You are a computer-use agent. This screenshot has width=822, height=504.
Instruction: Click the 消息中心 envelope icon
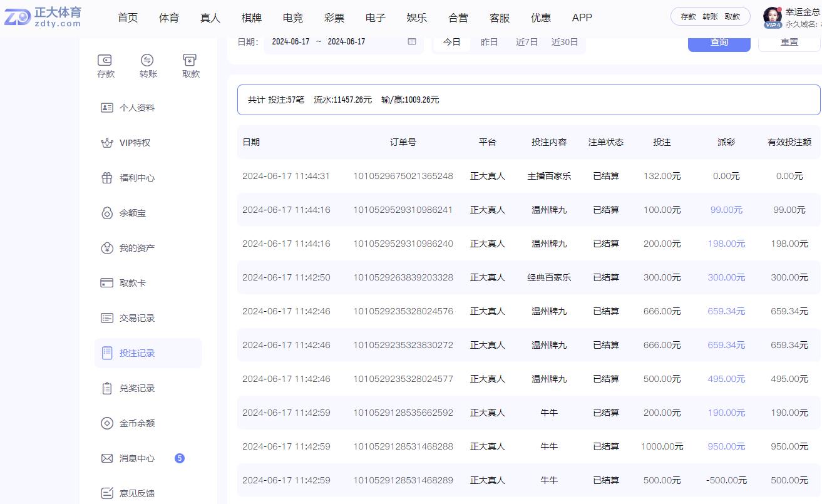tap(107, 458)
